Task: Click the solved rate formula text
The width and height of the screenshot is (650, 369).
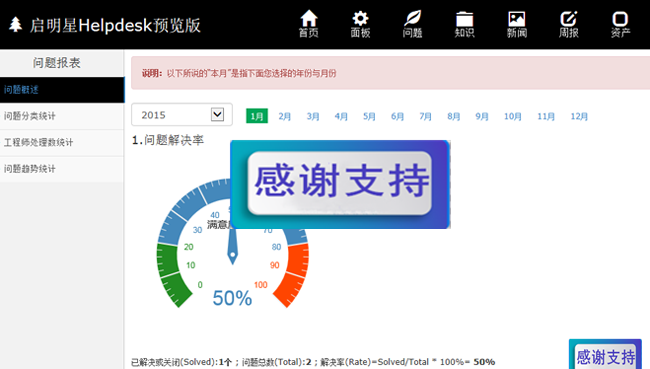Action: (313, 362)
